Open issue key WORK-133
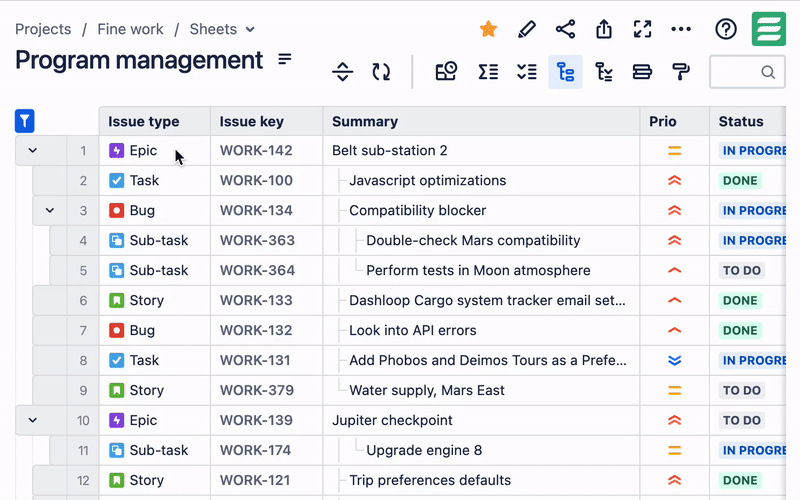Image resolution: width=800 pixels, height=500 pixels. 256,301
